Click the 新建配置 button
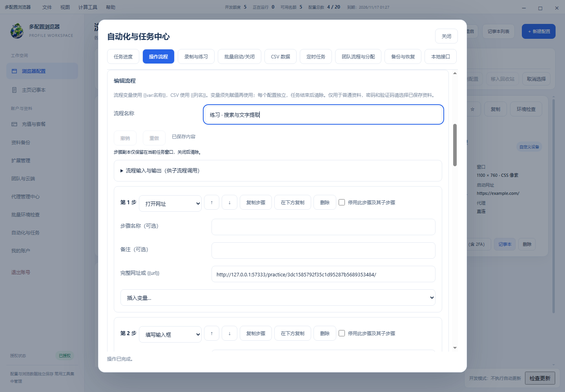The image size is (565, 392). (539, 31)
